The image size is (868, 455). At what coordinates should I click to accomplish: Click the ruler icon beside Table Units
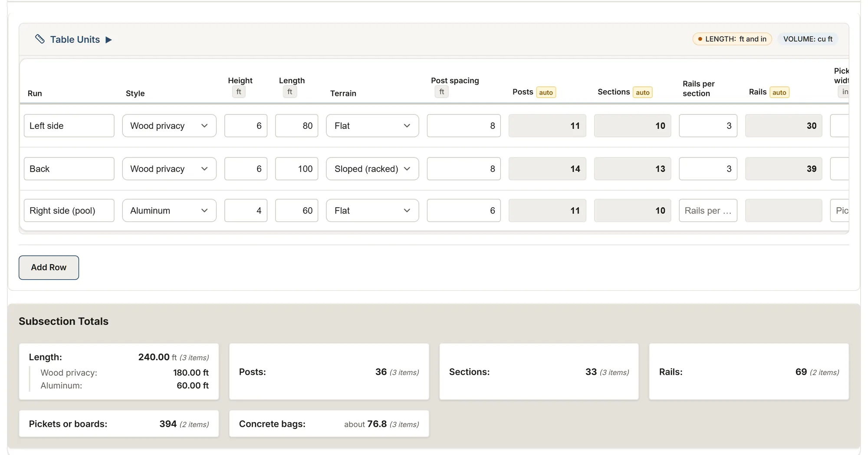click(x=40, y=39)
